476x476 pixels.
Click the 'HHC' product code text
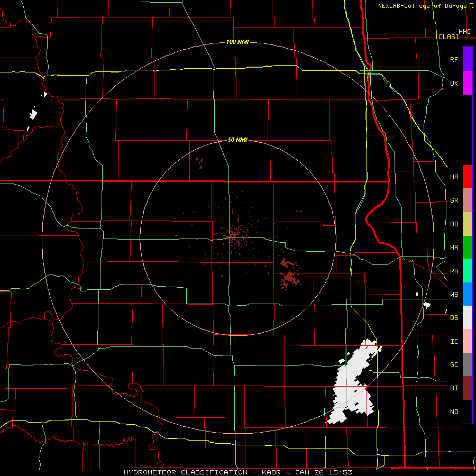pyautogui.click(x=464, y=32)
